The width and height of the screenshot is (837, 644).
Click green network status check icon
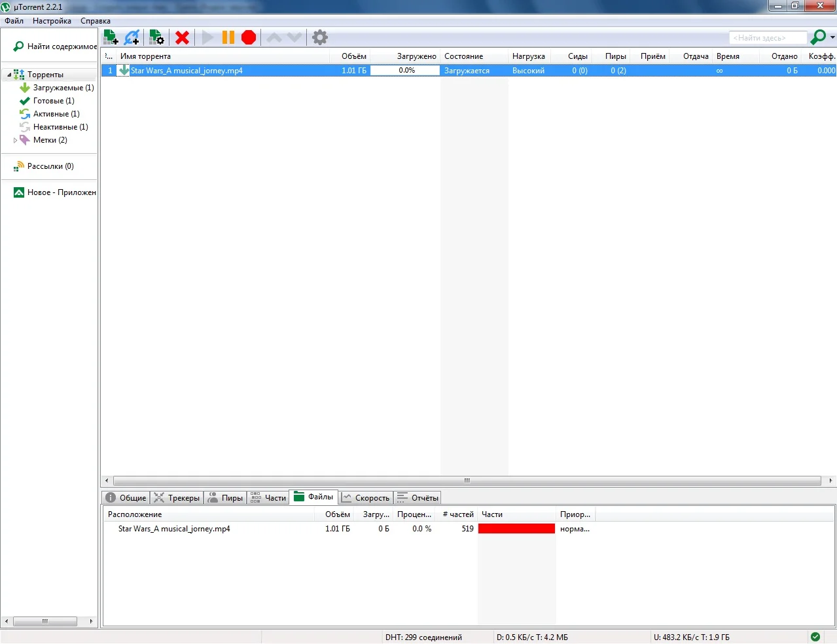(x=815, y=637)
